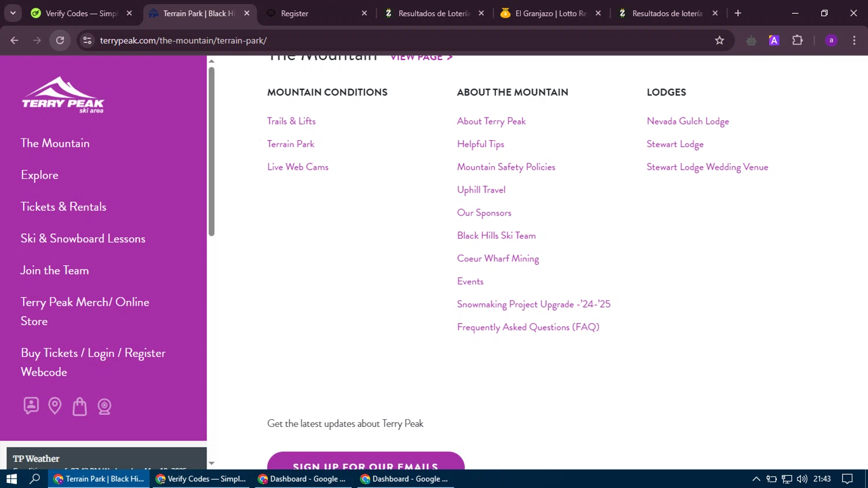This screenshot has height=488, width=868.
Task: Go back with the browser back arrow
Action: coord(14,40)
